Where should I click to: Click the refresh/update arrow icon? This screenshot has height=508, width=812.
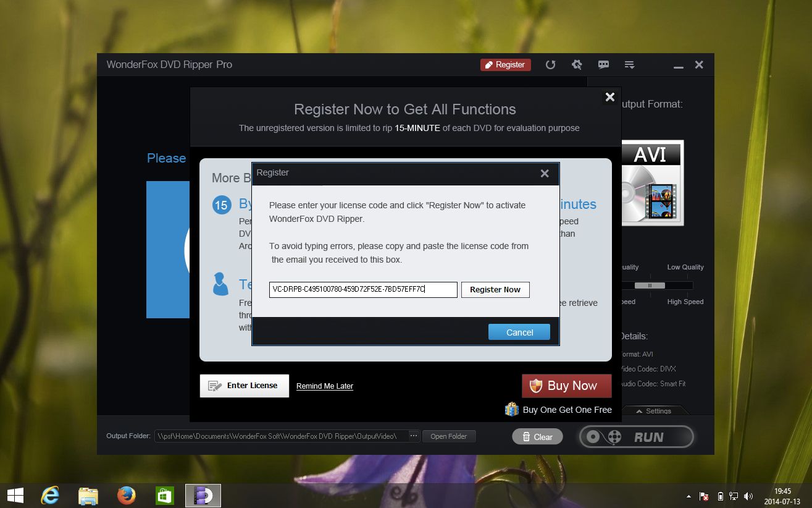pyautogui.click(x=550, y=64)
